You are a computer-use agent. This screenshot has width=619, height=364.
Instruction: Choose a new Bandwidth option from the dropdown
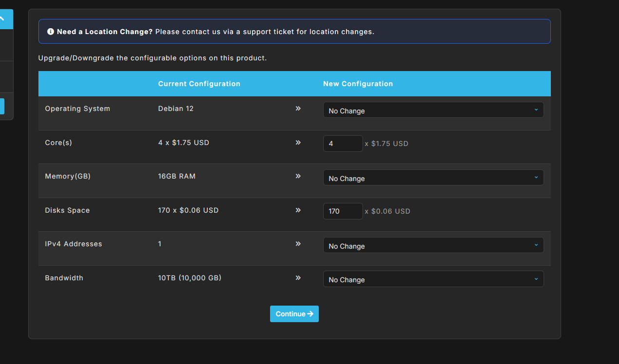(x=433, y=279)
